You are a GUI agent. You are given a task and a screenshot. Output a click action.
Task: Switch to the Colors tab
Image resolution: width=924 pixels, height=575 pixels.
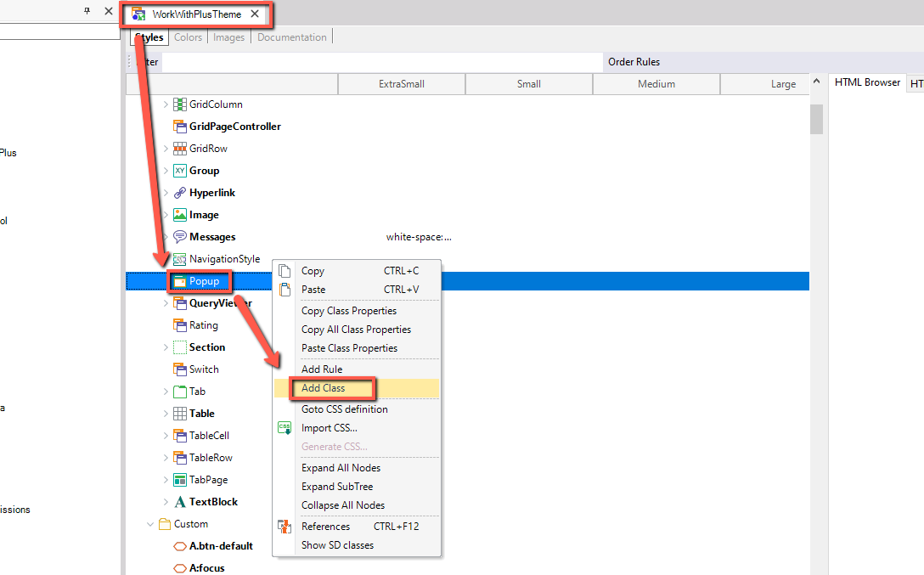pos(188,37)
